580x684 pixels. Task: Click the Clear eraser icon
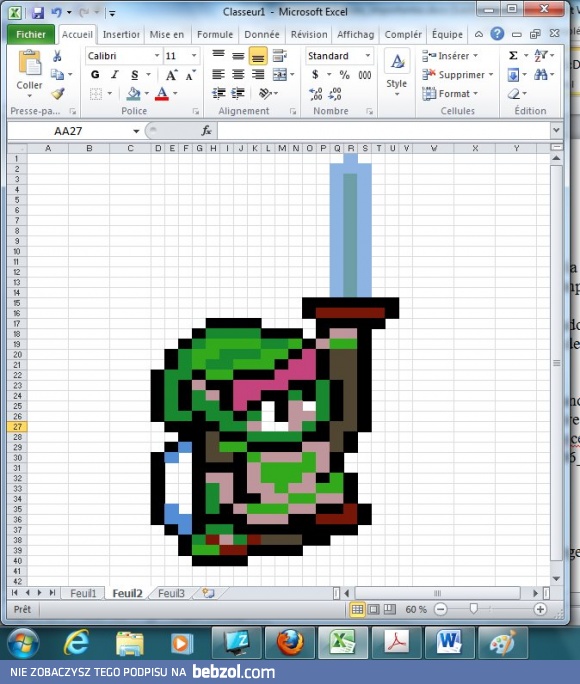[514, 93]
